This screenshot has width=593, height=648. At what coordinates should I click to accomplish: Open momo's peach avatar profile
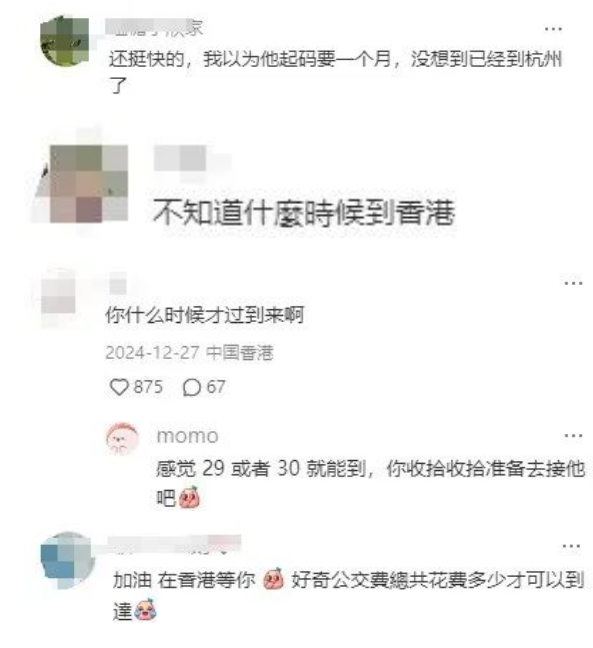pos(122,438)
